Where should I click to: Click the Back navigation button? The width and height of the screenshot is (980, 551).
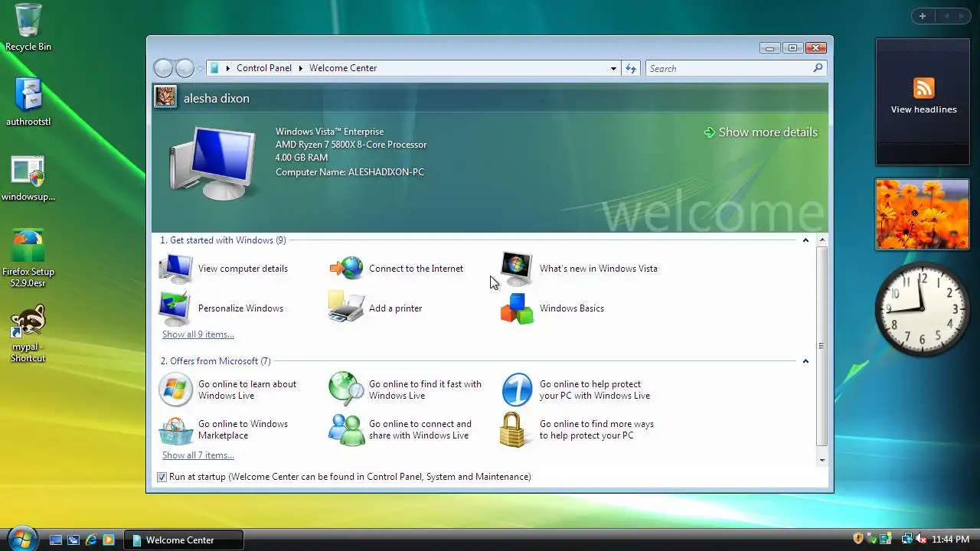tap(163, 68)
